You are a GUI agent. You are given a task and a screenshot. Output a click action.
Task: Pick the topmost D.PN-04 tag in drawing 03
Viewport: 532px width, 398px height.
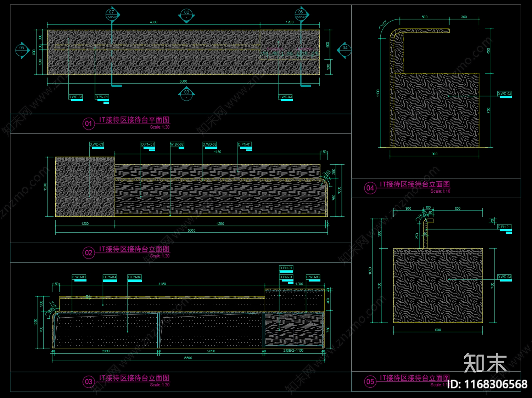pyautogui.click(x=286, y=268)
